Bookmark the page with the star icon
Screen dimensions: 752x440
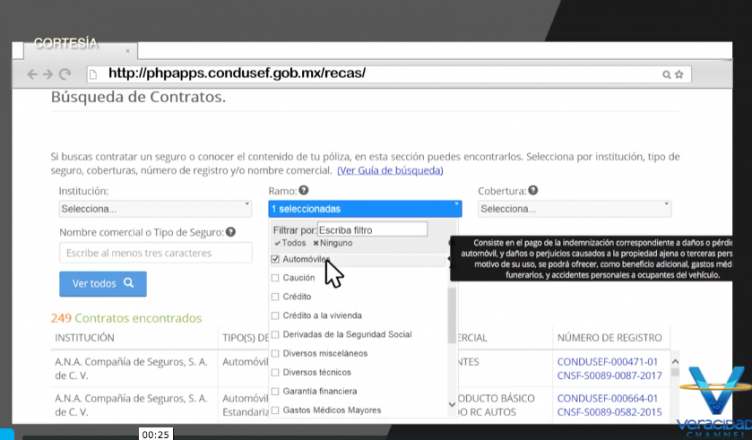[x=679, y=74]
